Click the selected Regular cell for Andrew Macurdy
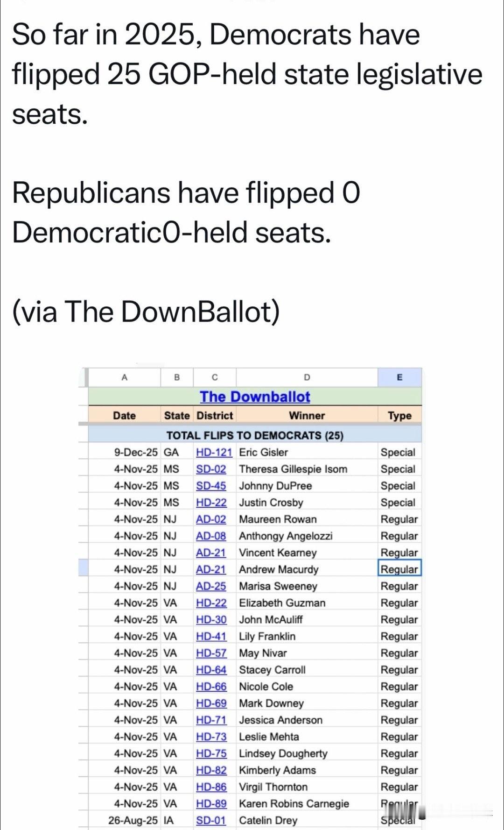Screen dimensions: 504x830 tap(399, 569)
